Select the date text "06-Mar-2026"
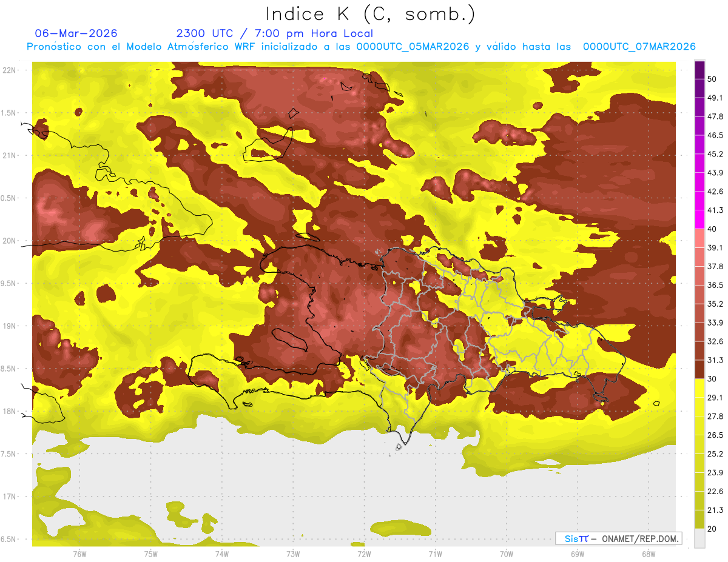728x562 pixels. pyautogui.click(x=76, y=33)
